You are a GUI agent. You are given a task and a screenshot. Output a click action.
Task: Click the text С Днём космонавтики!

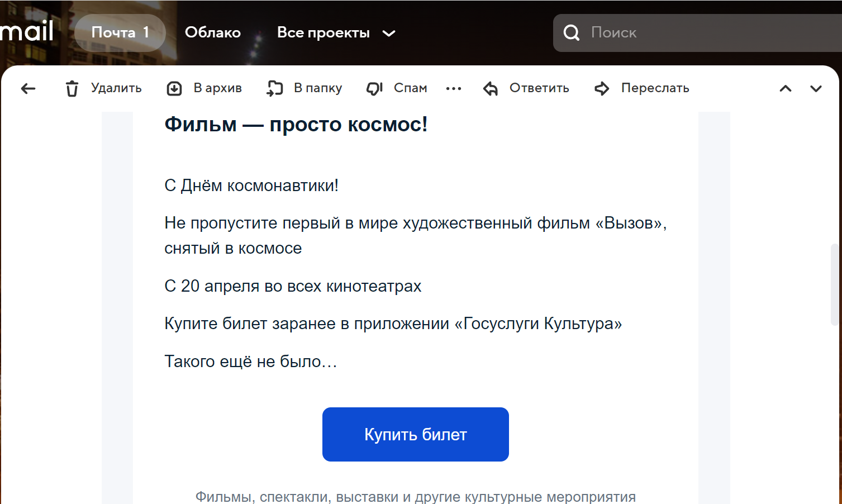tap(251, 186)
